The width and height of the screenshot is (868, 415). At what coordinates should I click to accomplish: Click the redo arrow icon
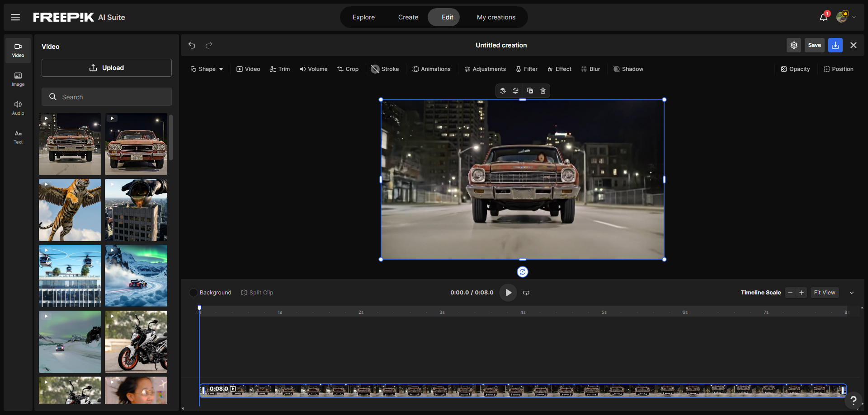(209, 45)
